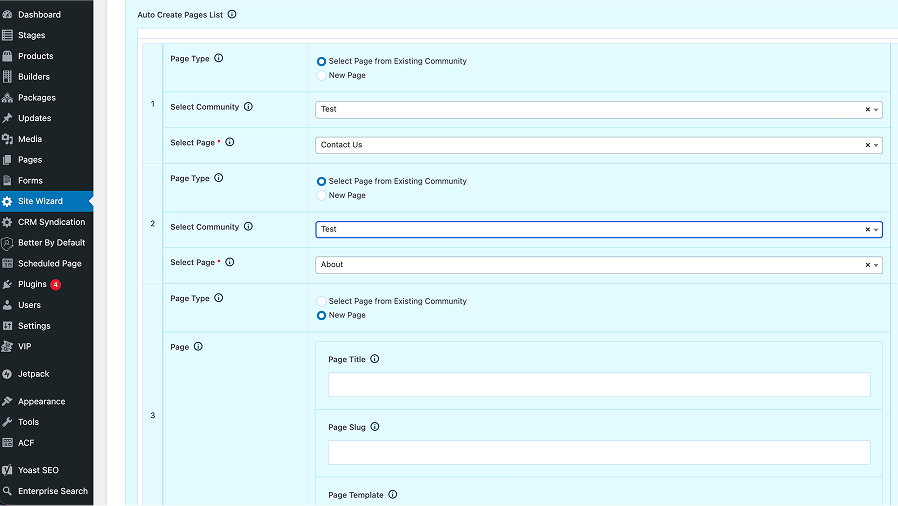
Task: Clear the 'About' page selection
Action: tap(868, 264)
